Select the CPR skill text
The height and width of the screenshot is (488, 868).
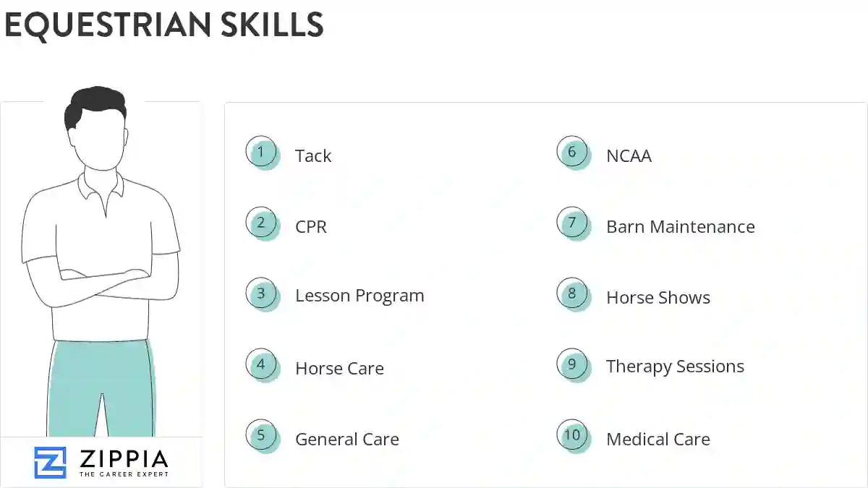point(311,227)
